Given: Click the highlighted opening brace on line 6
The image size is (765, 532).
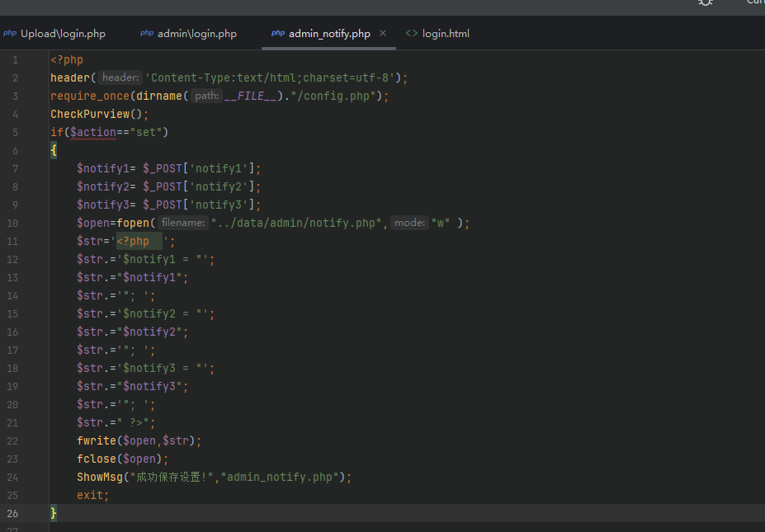Looking at the screenshot, I should (x=54, y=150).
